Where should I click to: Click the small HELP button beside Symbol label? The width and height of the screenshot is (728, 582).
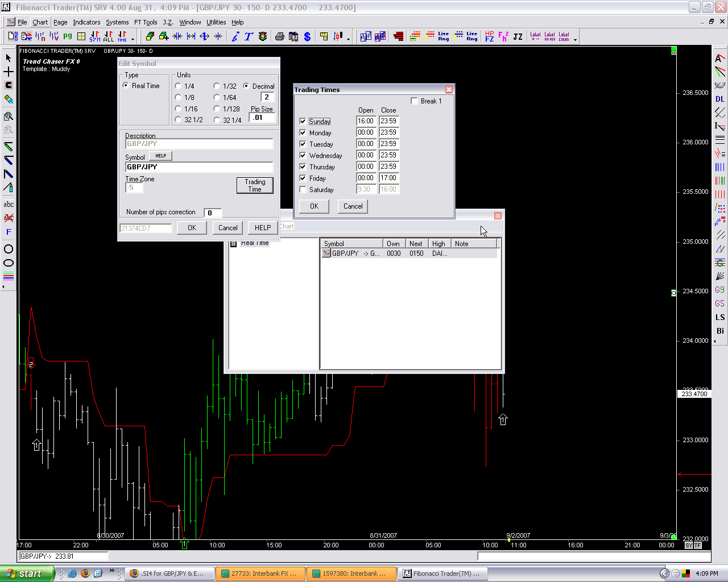click(161, 156)
